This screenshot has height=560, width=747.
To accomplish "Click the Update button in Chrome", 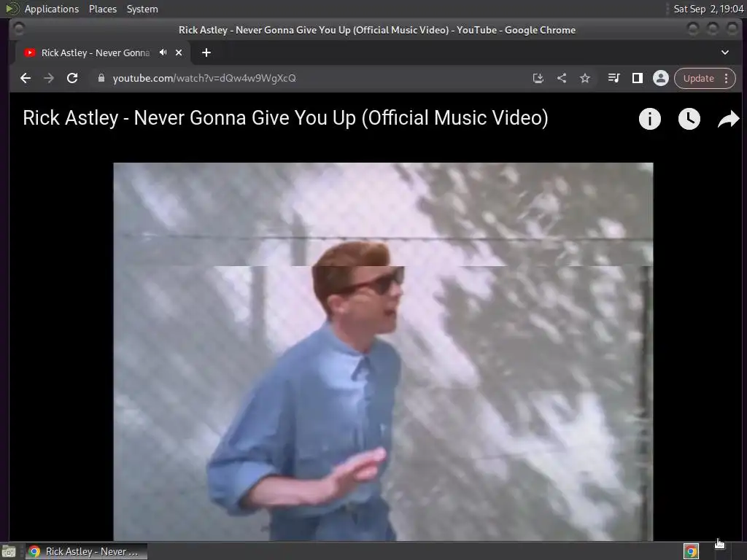I will tap(698, 78).
